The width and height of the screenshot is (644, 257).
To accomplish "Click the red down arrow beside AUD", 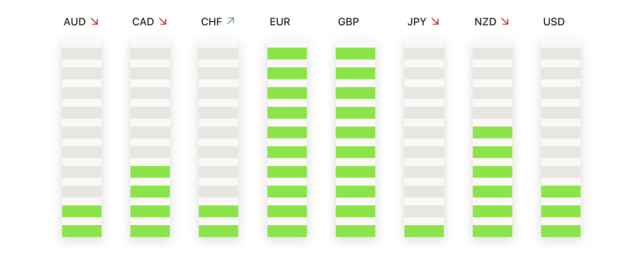I will [94, 22].
